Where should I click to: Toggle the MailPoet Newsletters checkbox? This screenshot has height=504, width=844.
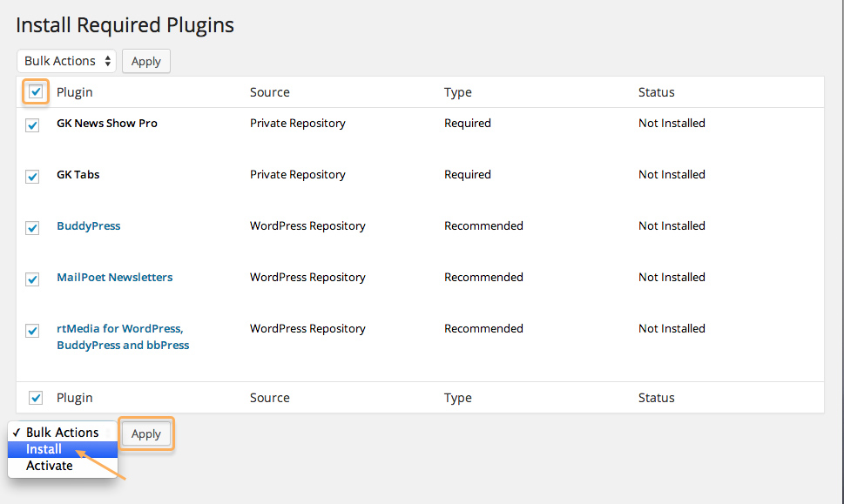pyautogui.click(x=32, y=279)
